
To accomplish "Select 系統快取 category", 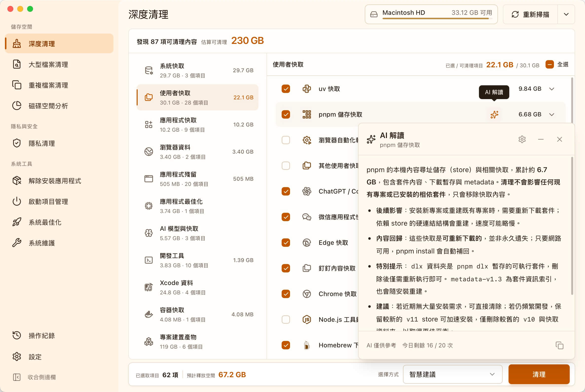I will click(198, 71).
